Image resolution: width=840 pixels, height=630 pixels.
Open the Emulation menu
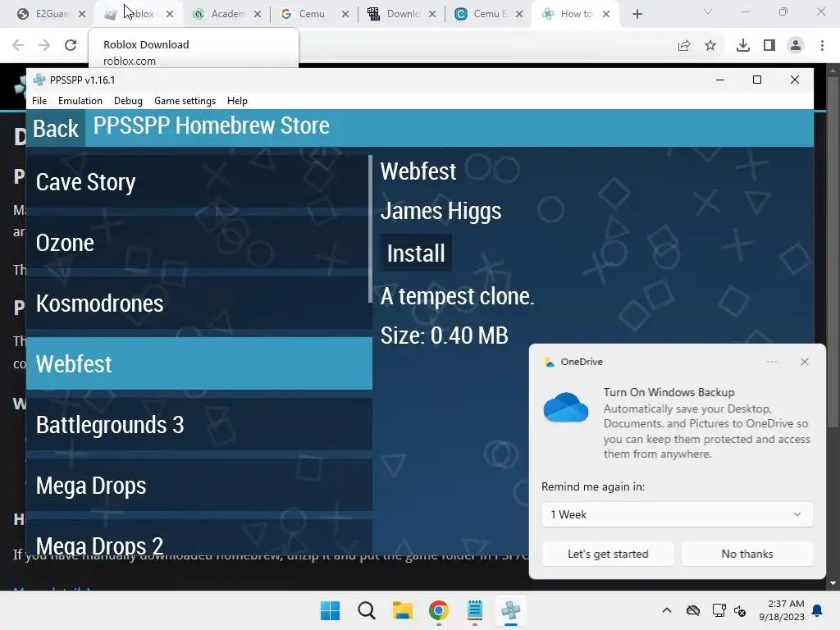coord(80,101)
